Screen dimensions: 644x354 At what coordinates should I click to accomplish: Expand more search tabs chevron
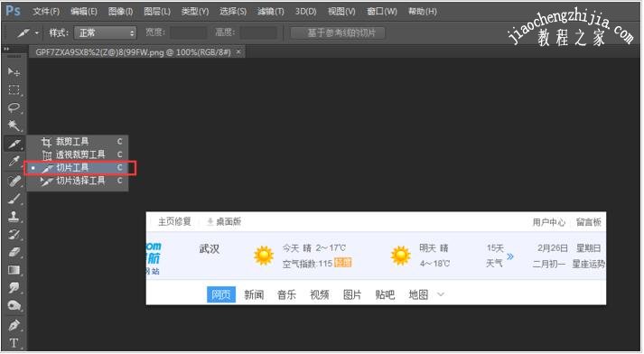(x=441, y=294)
